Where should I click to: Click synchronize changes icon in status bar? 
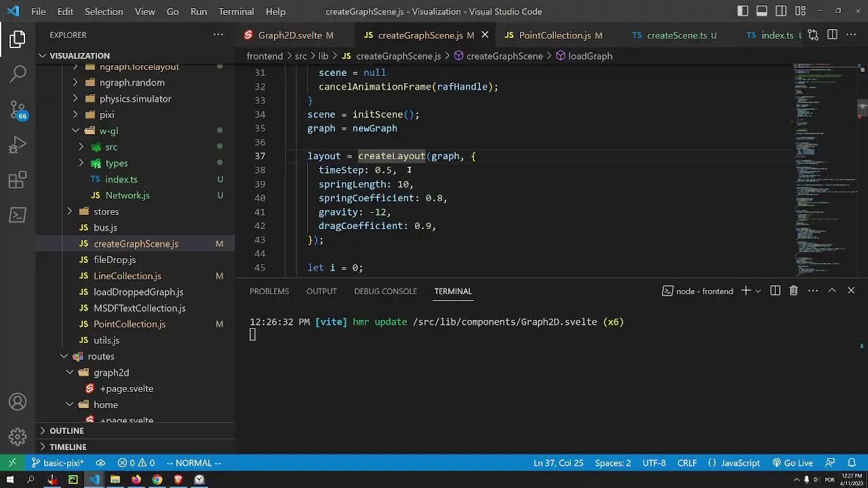100,463
